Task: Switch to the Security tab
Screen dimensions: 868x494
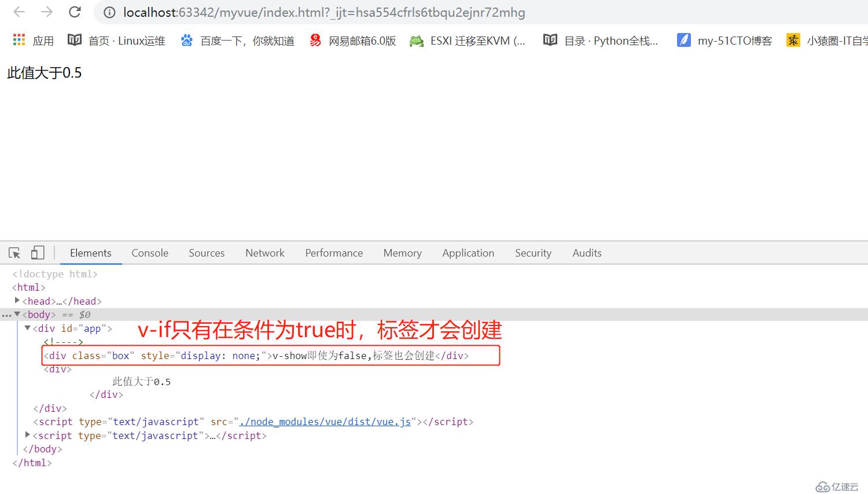Action: (x=533, y=253)
